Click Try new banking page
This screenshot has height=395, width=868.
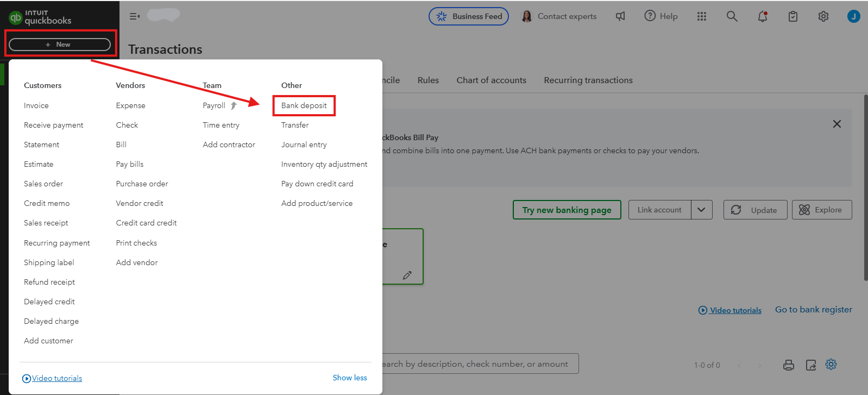567,210
